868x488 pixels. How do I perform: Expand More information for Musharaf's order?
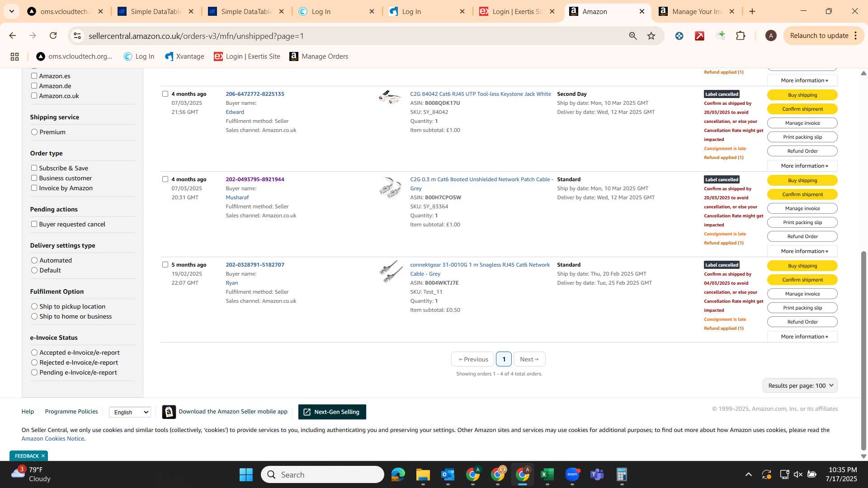pyautogui.click(x=802, y=251)
